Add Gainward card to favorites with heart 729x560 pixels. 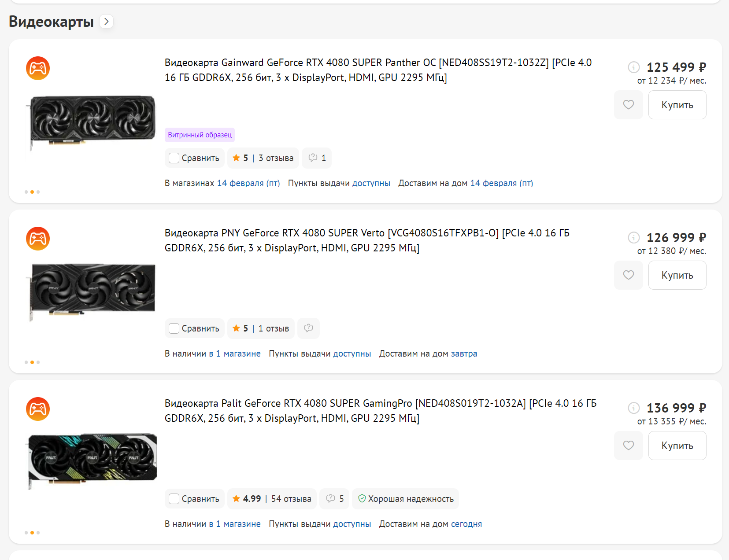coord(629,105)
